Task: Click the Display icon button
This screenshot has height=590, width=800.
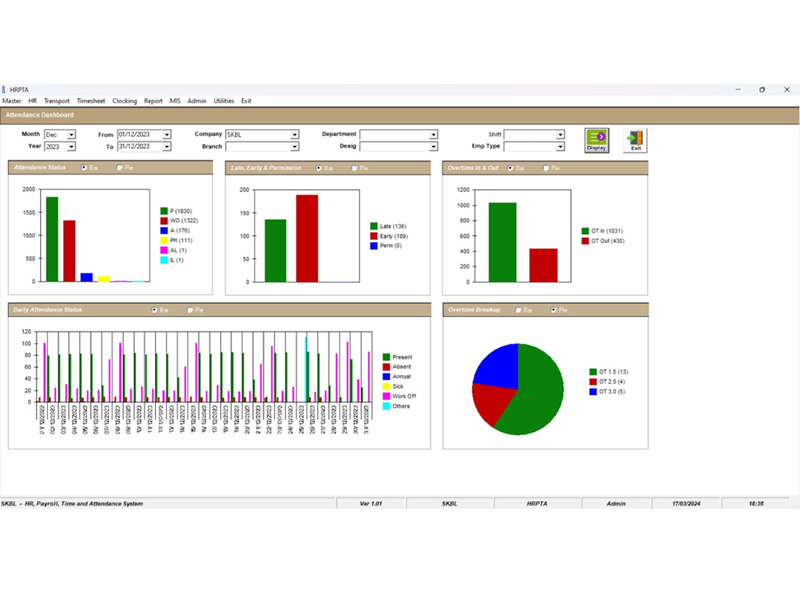Action: [x=596, y=140]
